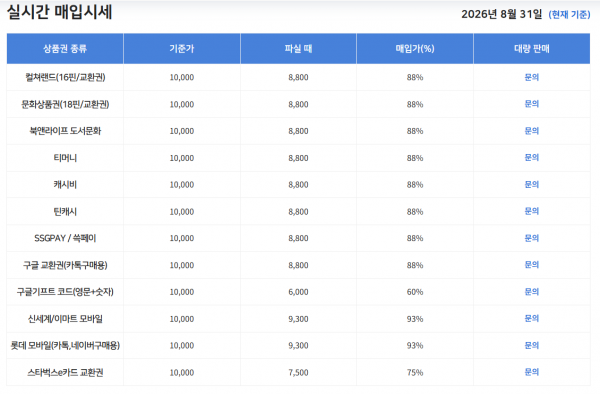This screenshot has width=600, height=394.
Task: Open 문의 link for 북앤라이프 도서문화
Action: click(x=532, y=131)
